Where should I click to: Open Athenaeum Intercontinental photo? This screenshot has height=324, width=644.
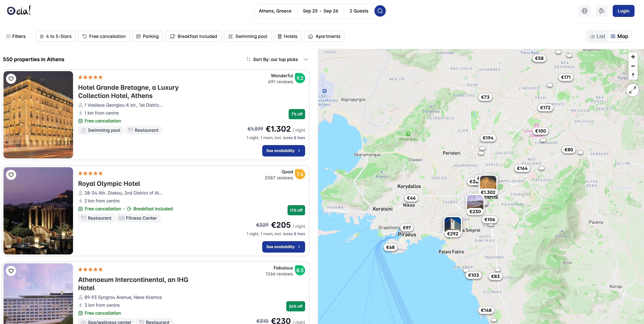click(x=38, y=294)
